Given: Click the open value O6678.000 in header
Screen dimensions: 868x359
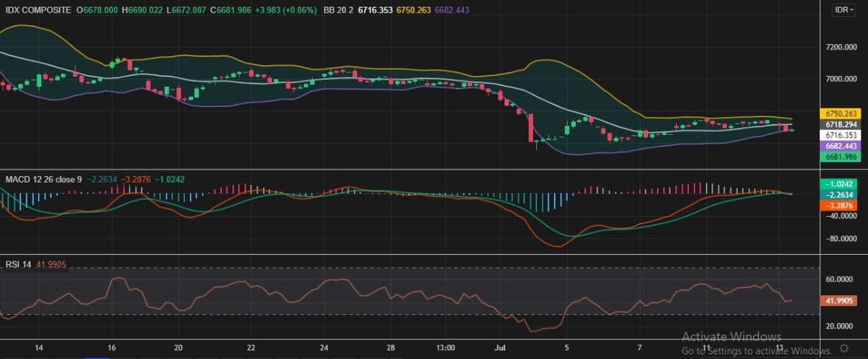Looking at the screenshot, I should tap(97, 10).
